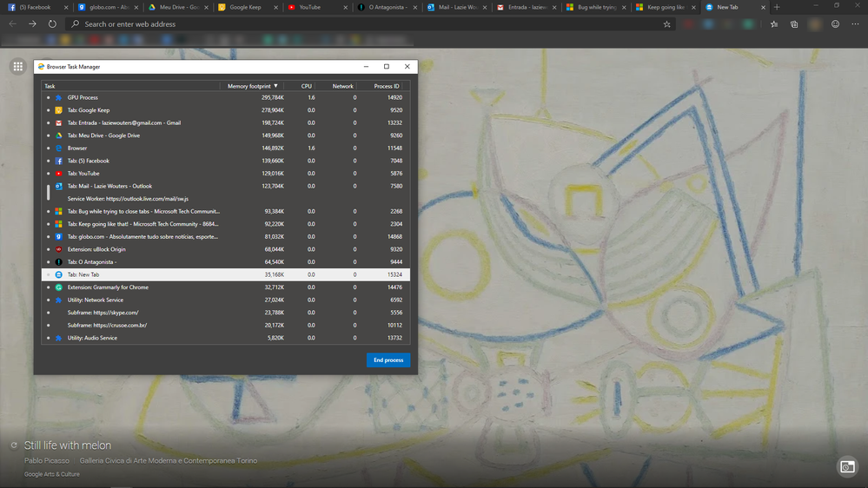Click the feedback smiley icon
The height and width of the screenshot is (488, 868).
tap(835, 23)
